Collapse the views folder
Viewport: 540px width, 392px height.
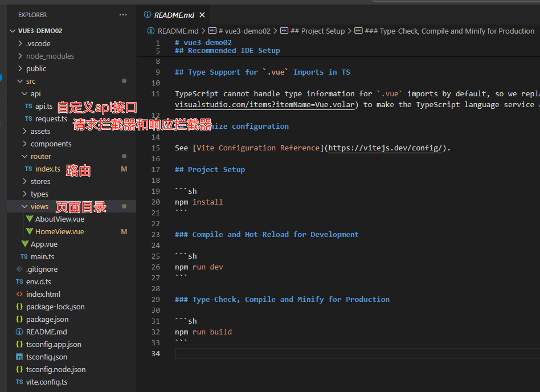click(25, 206)
